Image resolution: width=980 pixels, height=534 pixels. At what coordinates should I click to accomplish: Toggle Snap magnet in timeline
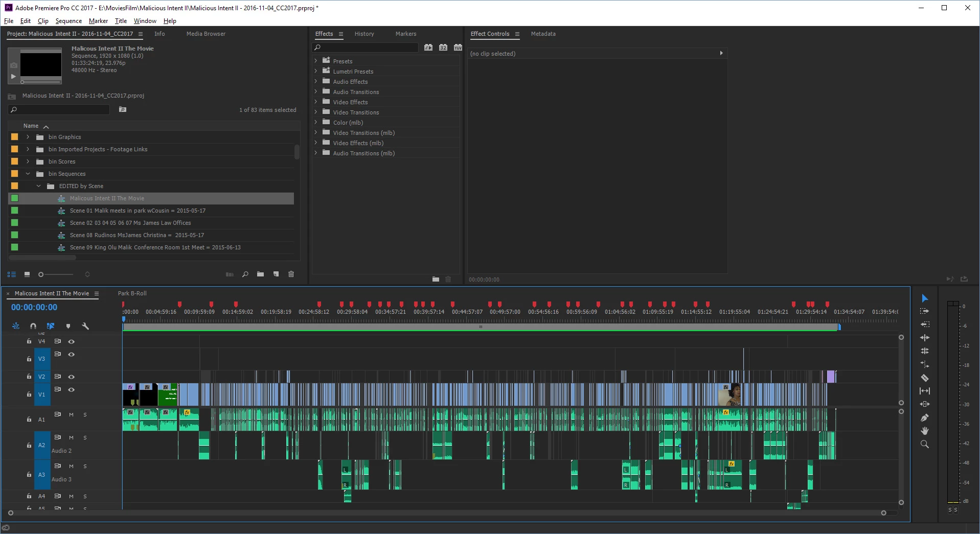[33, 326]
